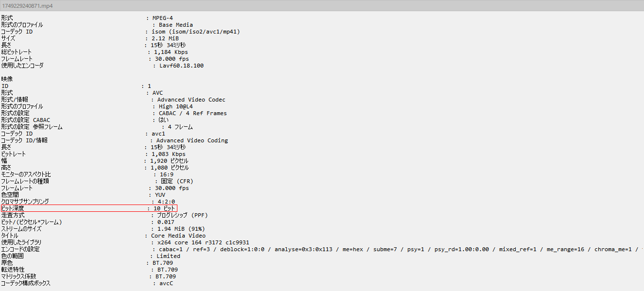Click the 1,080 ピクセル height value
Viewport: 644px width, 291px height.
(x=169, y=168)
